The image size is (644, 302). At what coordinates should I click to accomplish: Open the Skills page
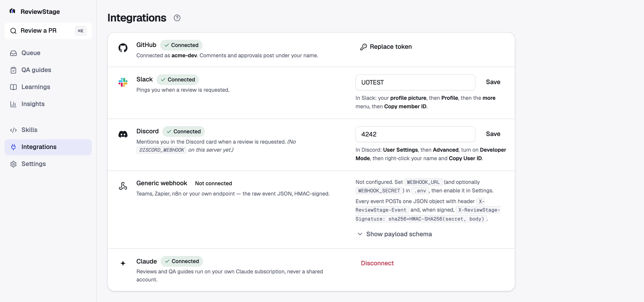pyautogui.click(x=48, y=130)
